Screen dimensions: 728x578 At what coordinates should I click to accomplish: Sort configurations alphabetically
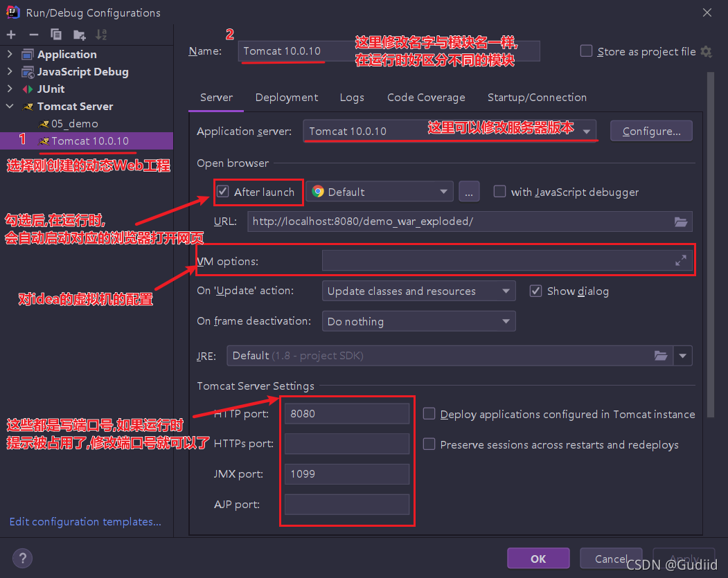100,35
